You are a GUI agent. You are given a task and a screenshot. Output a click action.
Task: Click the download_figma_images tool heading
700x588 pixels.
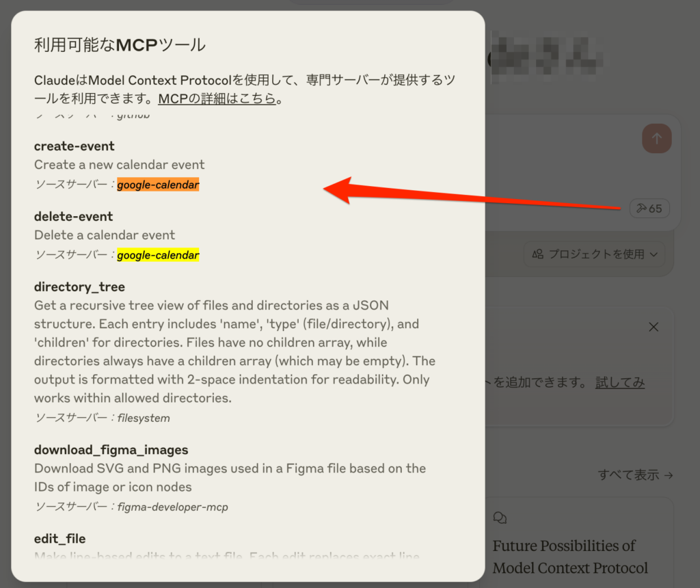[111, 450]
